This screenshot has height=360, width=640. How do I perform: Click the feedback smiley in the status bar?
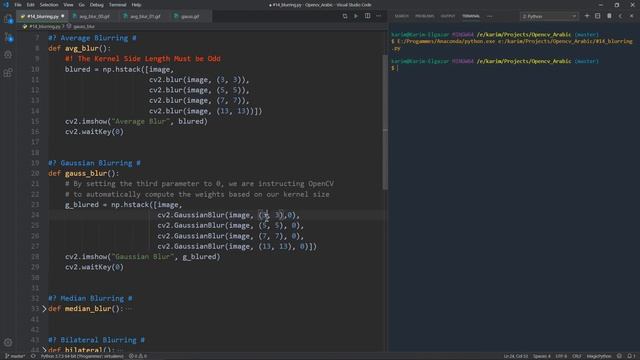tap(620, 356)
